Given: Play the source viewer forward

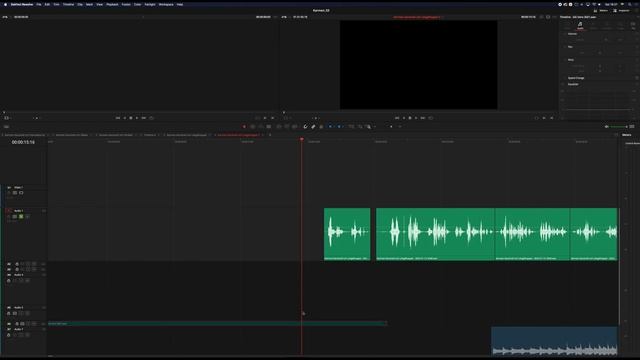Looking at the screenshot, I should (137, 118).
